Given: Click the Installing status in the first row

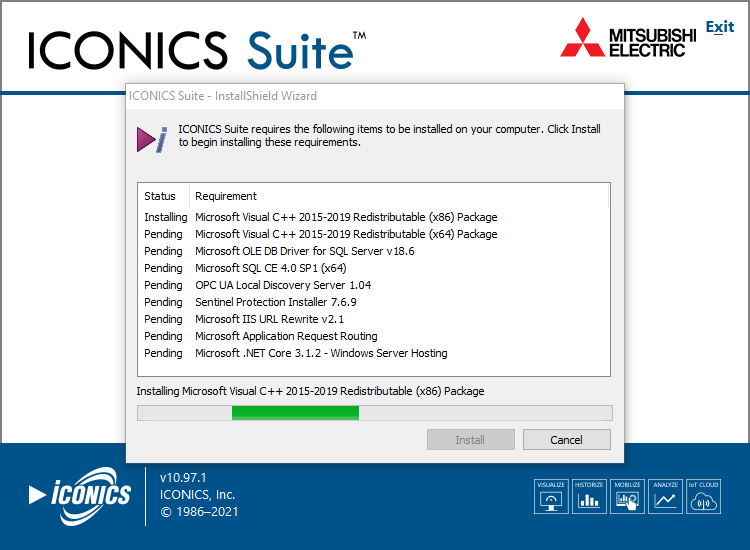Looking at the screenshot, I should coord(165,217).
